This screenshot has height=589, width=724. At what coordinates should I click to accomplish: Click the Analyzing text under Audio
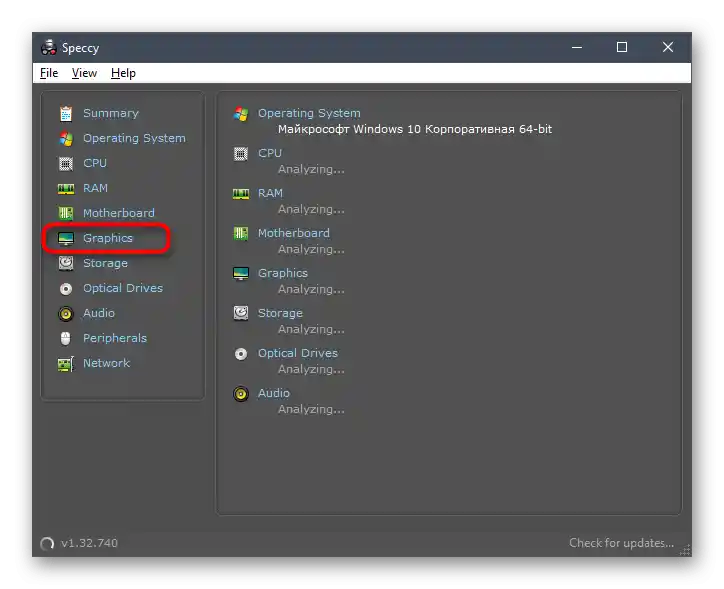[x=311, y=409]
